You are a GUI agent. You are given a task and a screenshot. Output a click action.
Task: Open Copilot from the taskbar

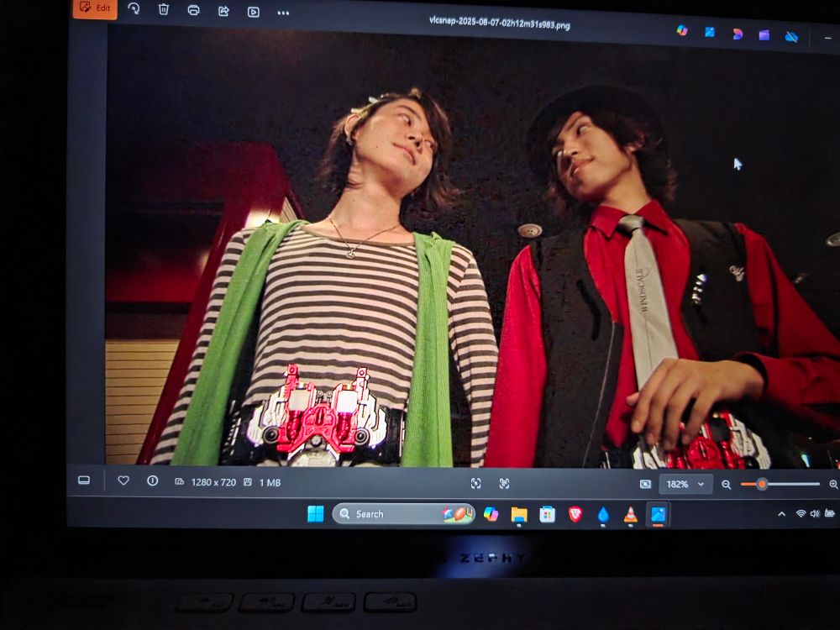coord(491,514)
